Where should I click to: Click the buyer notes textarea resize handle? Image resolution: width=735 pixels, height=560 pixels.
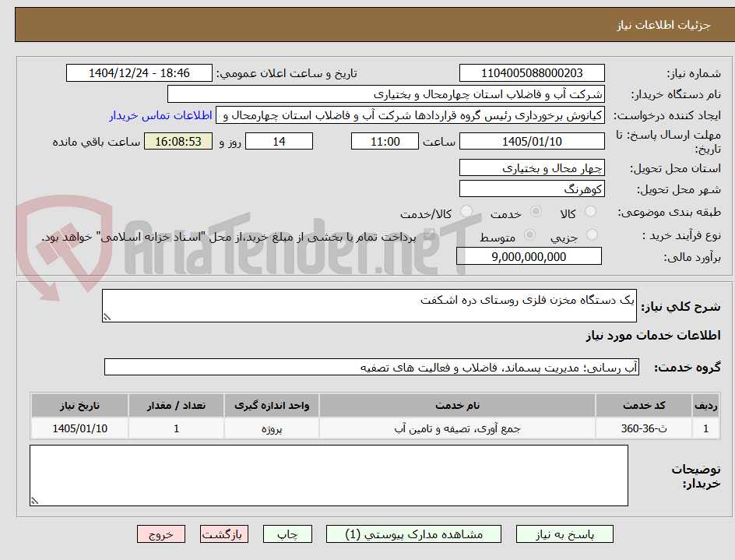[x=34, y=501]
